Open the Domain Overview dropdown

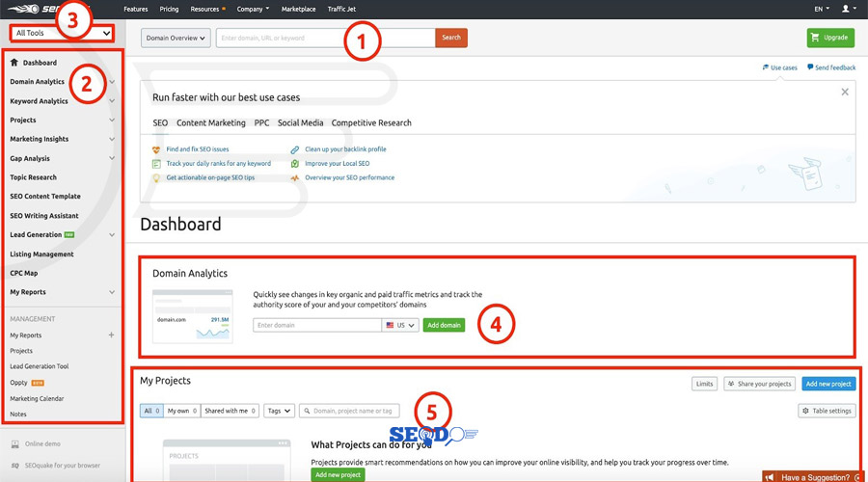pyautogui.click(x=176, y=38)
